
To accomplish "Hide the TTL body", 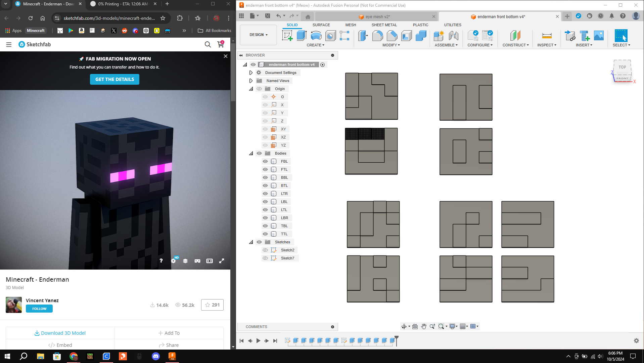I will pos(265,234).
